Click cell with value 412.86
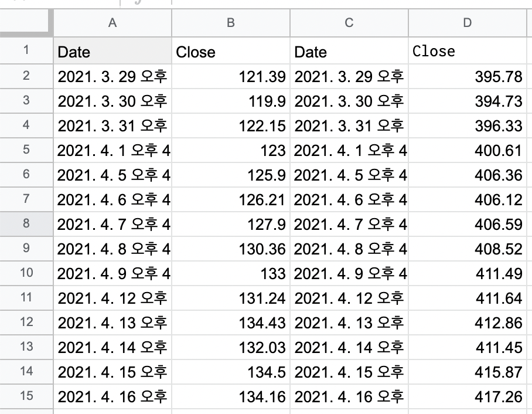 pyautogui.click(x=468, y=323)
